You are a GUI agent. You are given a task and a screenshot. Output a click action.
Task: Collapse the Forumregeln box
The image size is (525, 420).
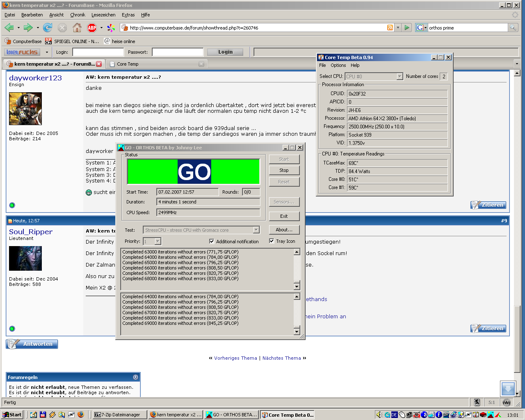pyautogui.click(x=136, y=377)
